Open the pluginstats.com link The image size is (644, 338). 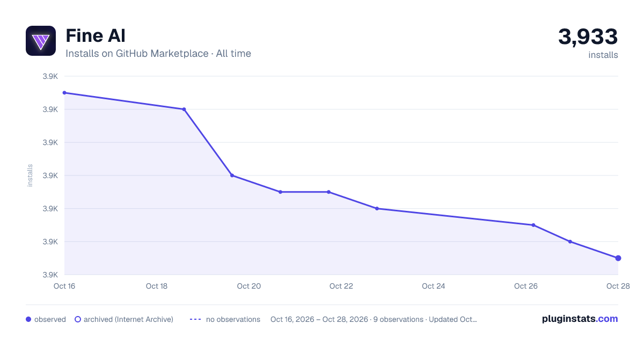pos(580,319)
